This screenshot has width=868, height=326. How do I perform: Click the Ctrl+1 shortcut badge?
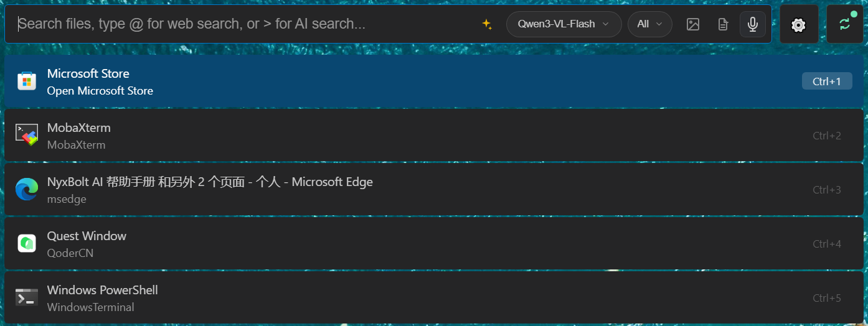click(x=827, y=81)
